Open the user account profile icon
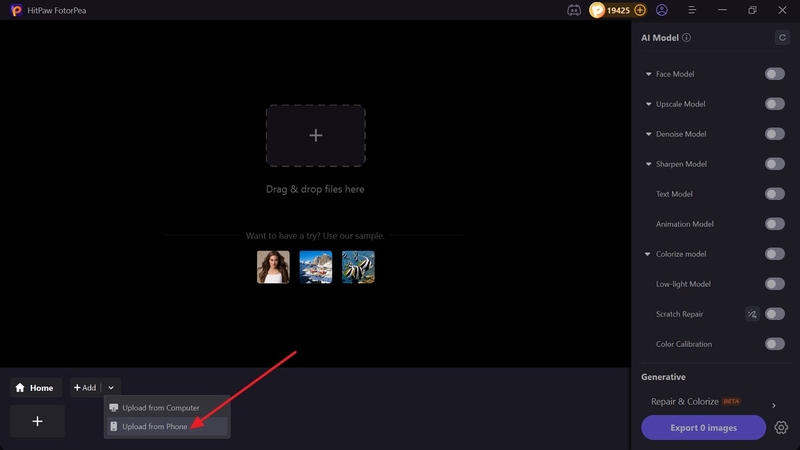800x450 pixels. coord(662,10)
